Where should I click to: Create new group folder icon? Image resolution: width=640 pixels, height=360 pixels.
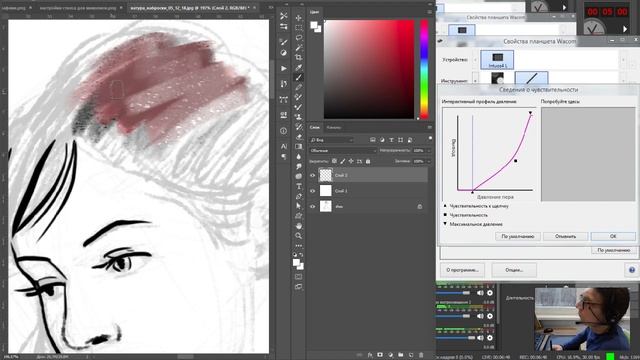click(400, 355)
